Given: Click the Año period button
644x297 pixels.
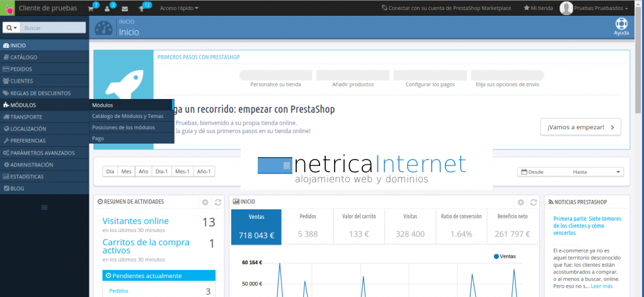Looking at the screenshot, I should (x=143, y=172).
